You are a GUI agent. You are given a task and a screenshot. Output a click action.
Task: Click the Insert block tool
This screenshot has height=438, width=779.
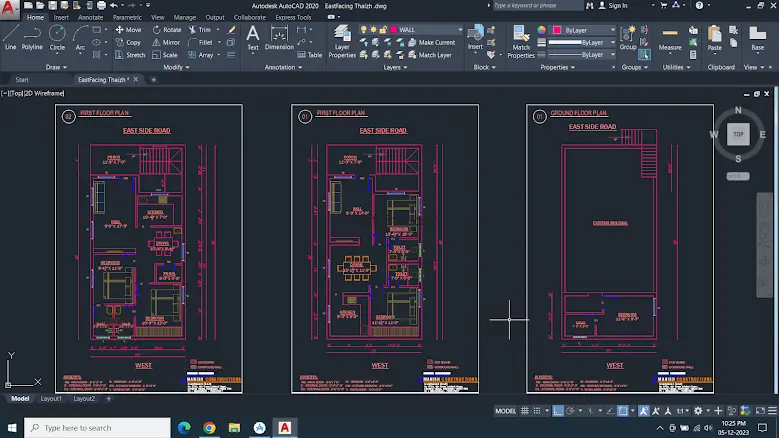click(475, 37)
